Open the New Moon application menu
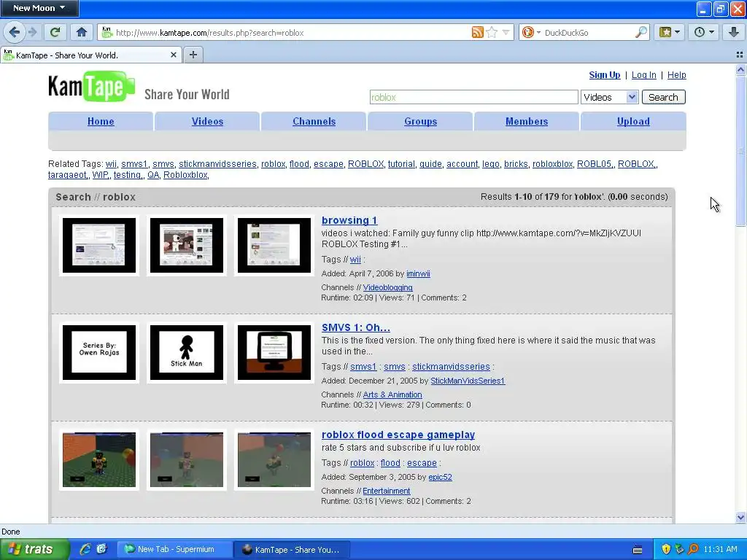Image resolution: width=747 pixels, height=560 pixels. pyautogui.click(x=39, y=8)
